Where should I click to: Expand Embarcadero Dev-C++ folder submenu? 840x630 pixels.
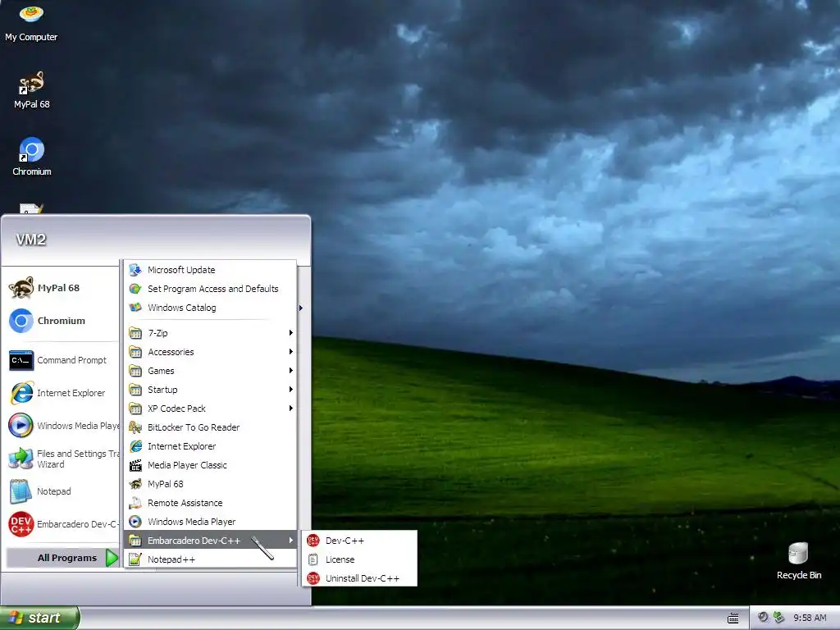point(211,541)
